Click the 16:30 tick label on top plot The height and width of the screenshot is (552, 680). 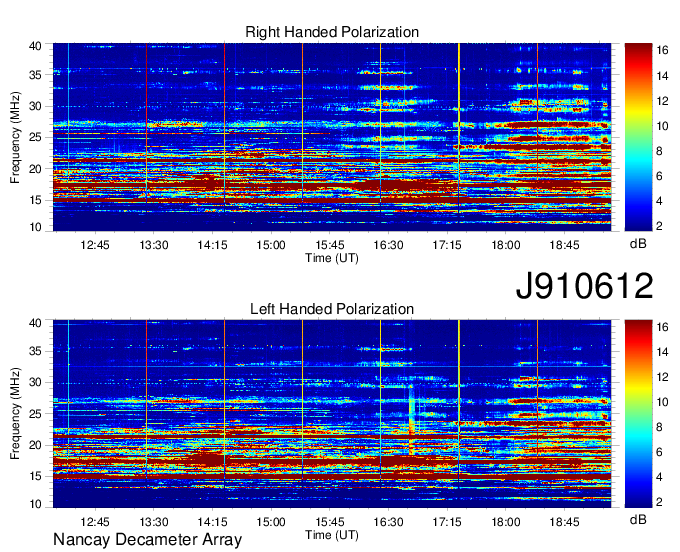(389, 245)
